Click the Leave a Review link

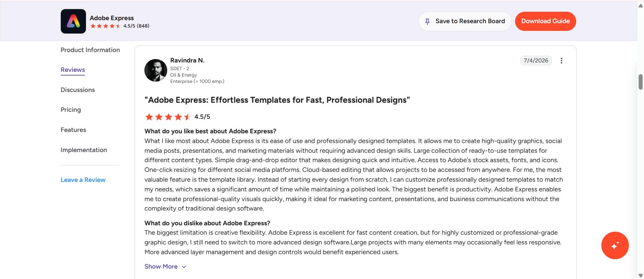click(x=83, y=180)
